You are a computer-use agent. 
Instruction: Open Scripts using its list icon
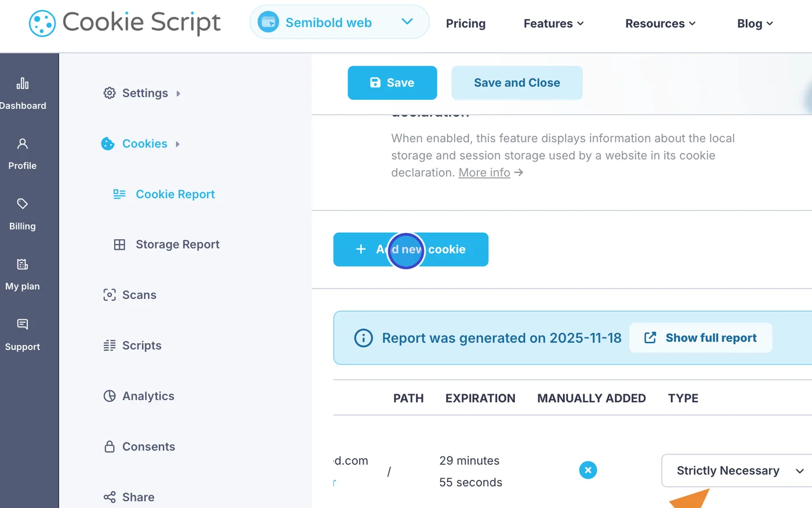[109, 345]
